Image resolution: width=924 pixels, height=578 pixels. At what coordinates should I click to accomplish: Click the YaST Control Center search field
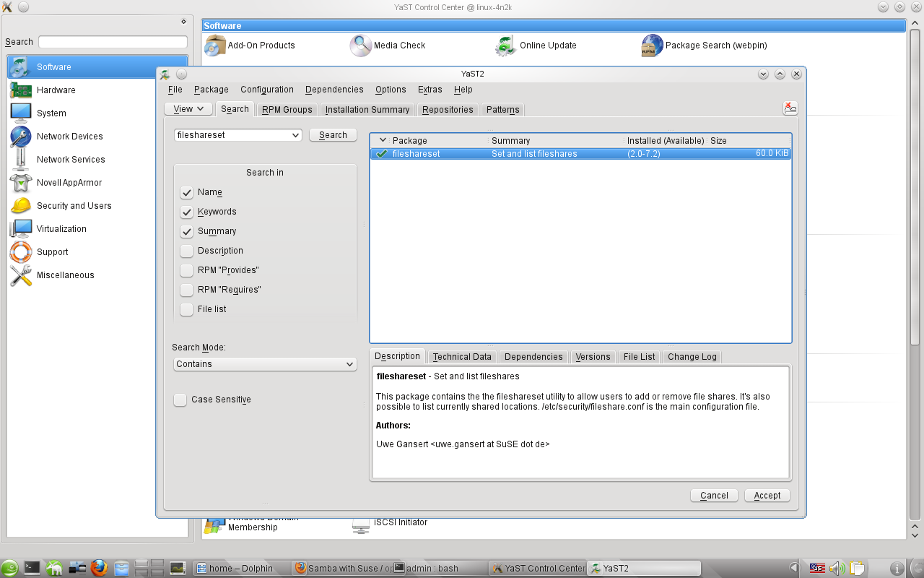[x=113, y=42]
